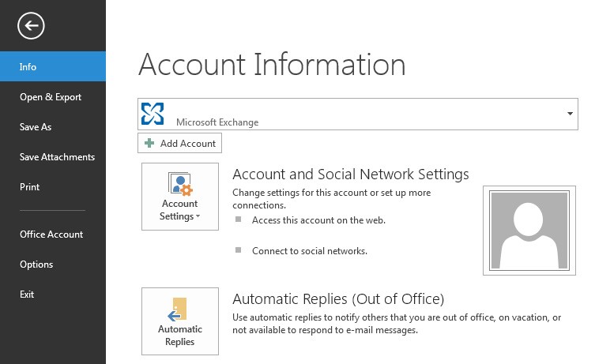The image size is (595, 364).
Task: Expand the account selector dropdown arrow
Action: click(x=570, y=114)
